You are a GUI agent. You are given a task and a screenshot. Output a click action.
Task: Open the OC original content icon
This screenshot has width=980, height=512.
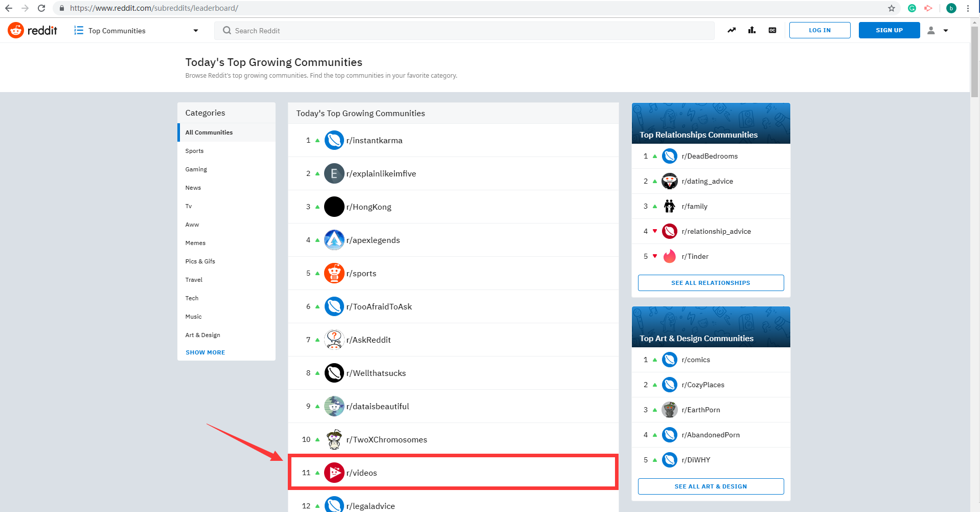pyautogui.click(x=772, y=30)
